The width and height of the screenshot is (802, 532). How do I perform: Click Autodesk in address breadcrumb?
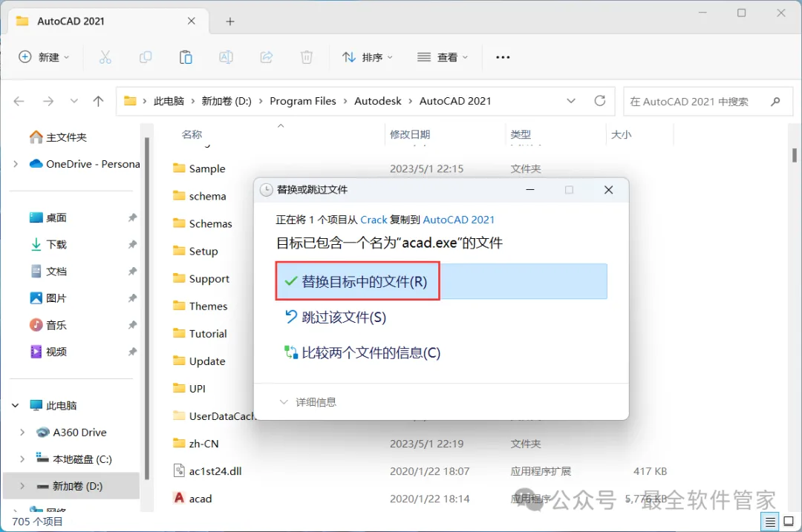click(378, 101)
